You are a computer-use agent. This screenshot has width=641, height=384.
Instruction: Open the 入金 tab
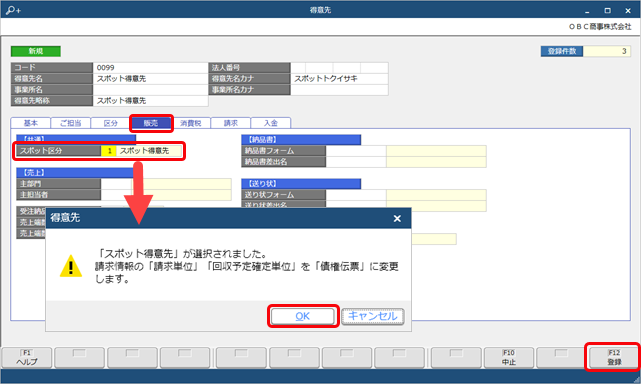(x=271, y=123)
